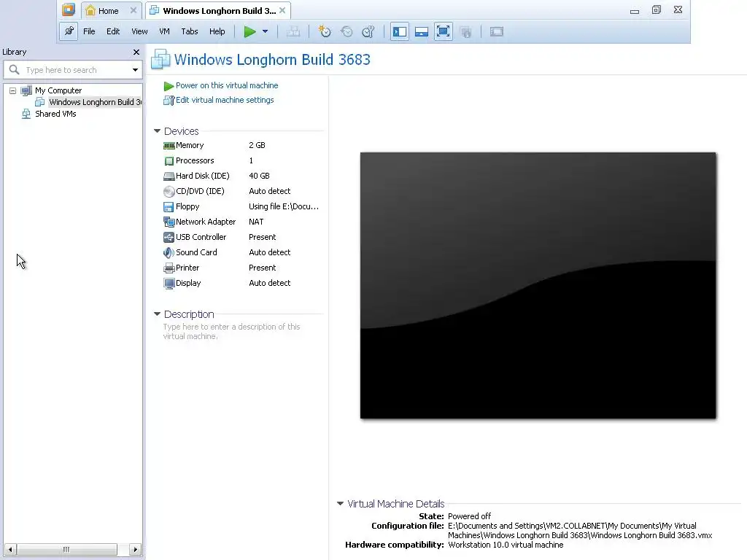Open the File menu
This screenshot has width=747, height=560.
(89, 31)
